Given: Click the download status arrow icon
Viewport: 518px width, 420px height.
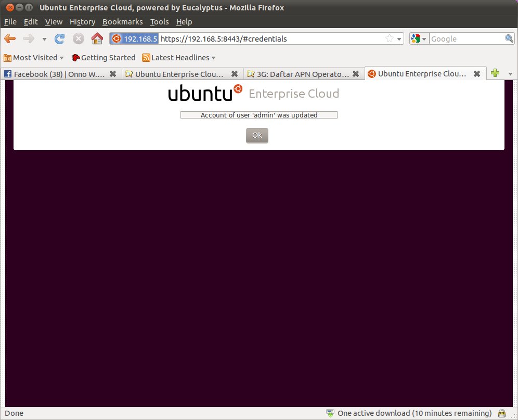Looking at the screenshot, I should (330, 413).
